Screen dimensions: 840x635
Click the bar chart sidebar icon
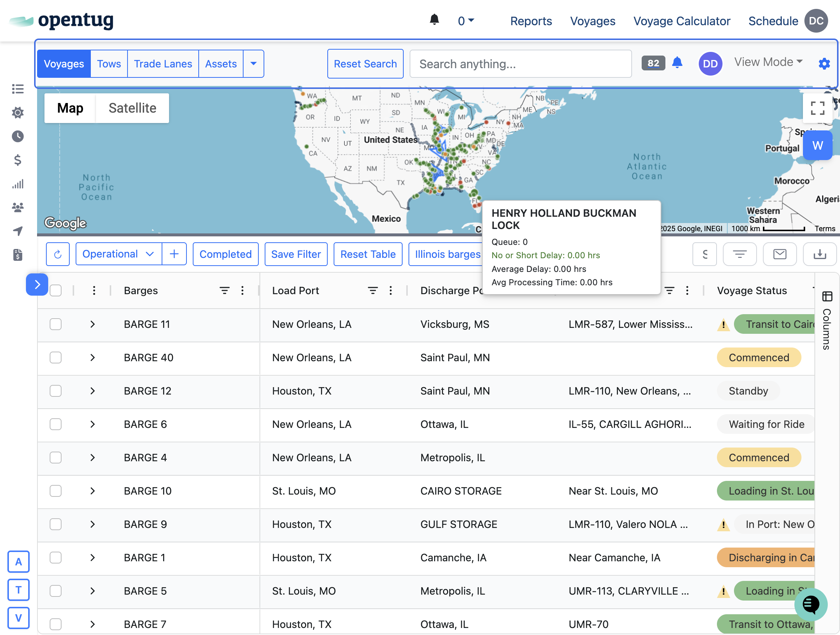[x=17, y=184]
